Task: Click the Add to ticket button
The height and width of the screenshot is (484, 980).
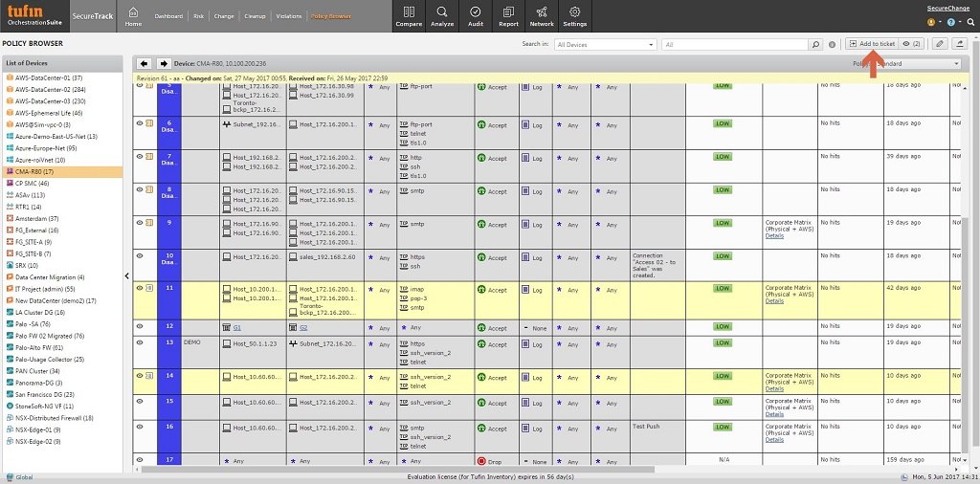Action: click(x=872, y=44)
